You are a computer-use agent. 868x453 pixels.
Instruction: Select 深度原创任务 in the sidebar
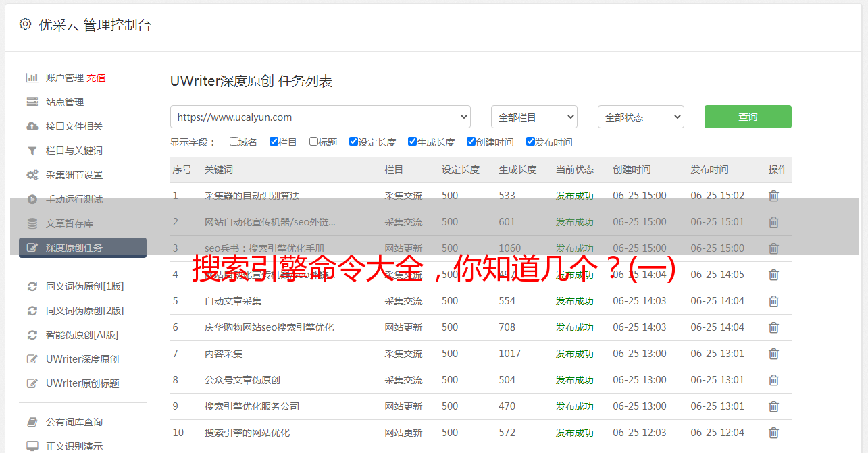pyautogui.click(x=82, y=248)
